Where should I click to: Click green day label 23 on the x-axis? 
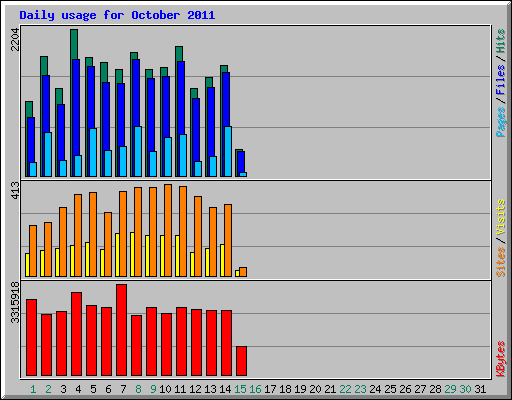(x=360, y=389)
